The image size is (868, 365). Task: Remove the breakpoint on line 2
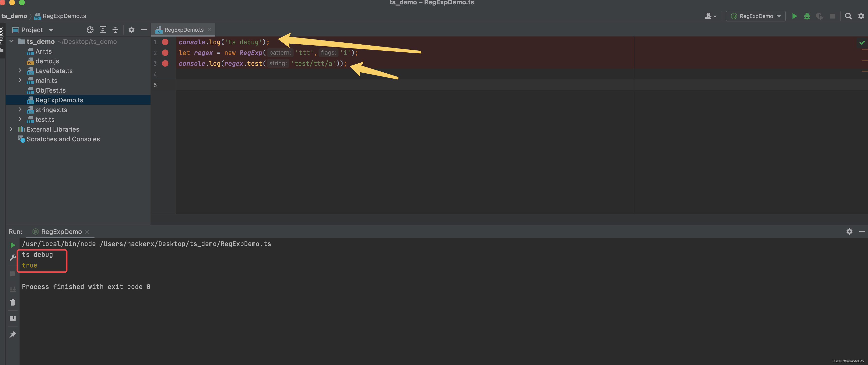point(165,53)
